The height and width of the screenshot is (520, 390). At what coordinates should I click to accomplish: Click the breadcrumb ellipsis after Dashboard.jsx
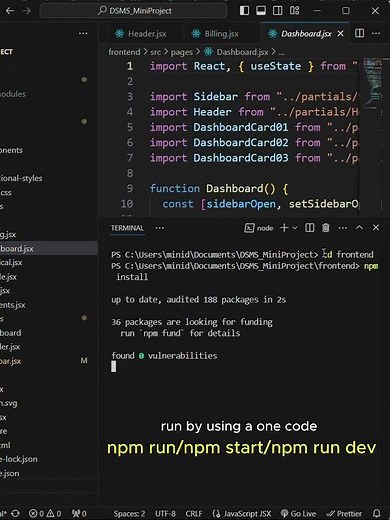(281, 53)
